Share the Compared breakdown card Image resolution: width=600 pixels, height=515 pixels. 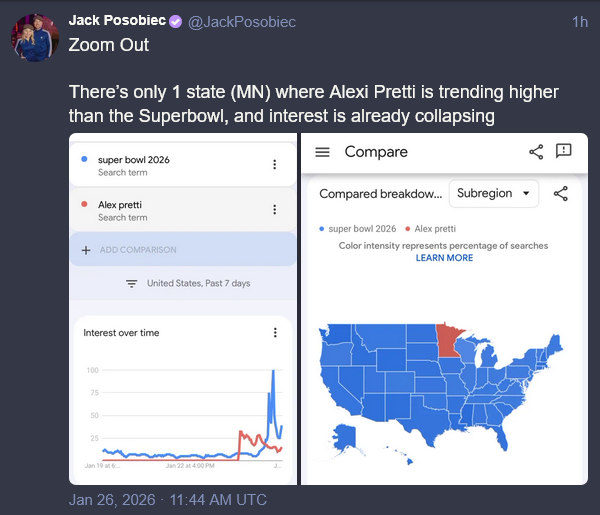(560, 194)
